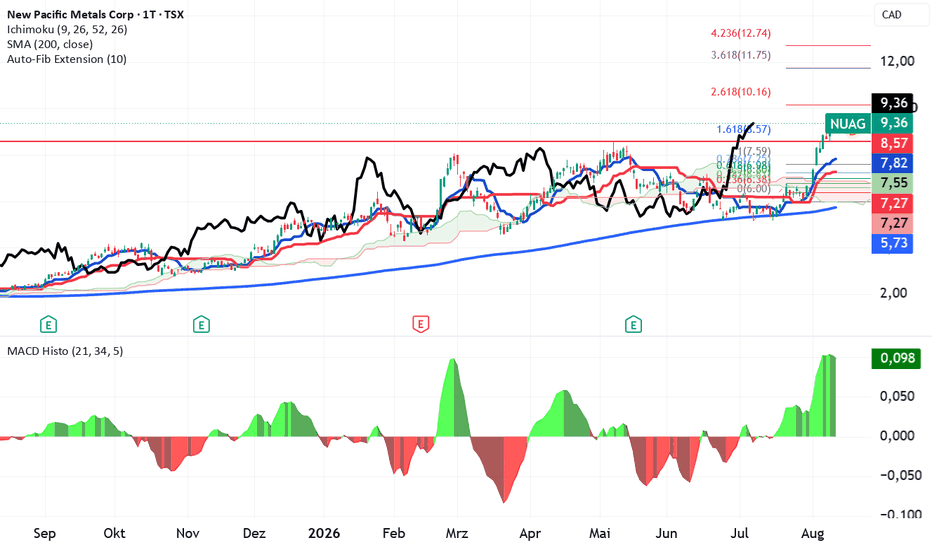The width and height of the screenshot is (932, 550).
Task: Click the September earnings E marker
Action: pos(48,325)
